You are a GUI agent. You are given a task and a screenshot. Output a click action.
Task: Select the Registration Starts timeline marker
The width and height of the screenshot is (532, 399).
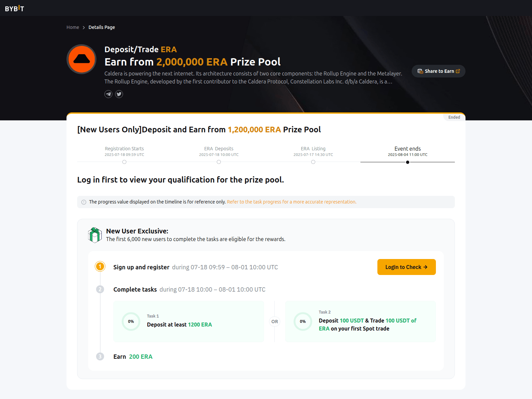pyautogui.click(x=124, y=162)
